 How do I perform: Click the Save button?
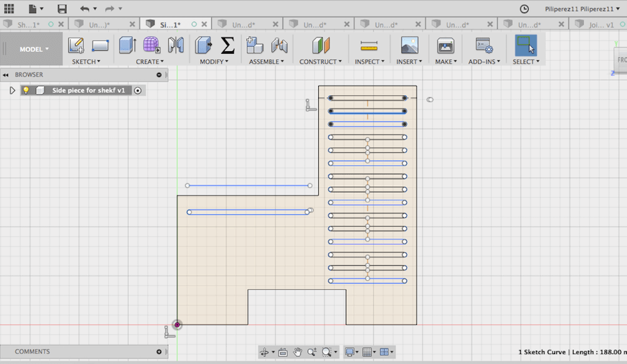[62, 9]
